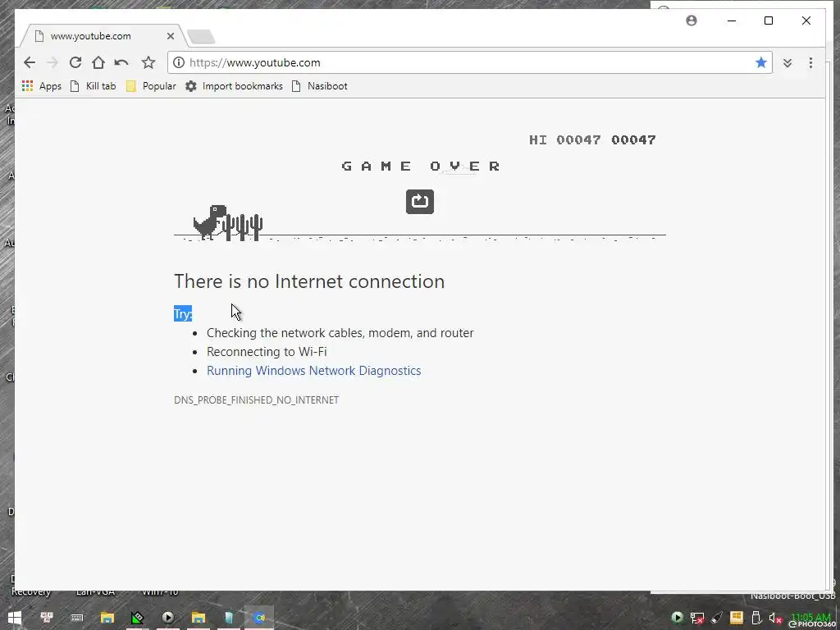The height and width of the screenshot is (630, 840).
Task: Open the Nasiboot bookmark
Action: tap(320, 86)
